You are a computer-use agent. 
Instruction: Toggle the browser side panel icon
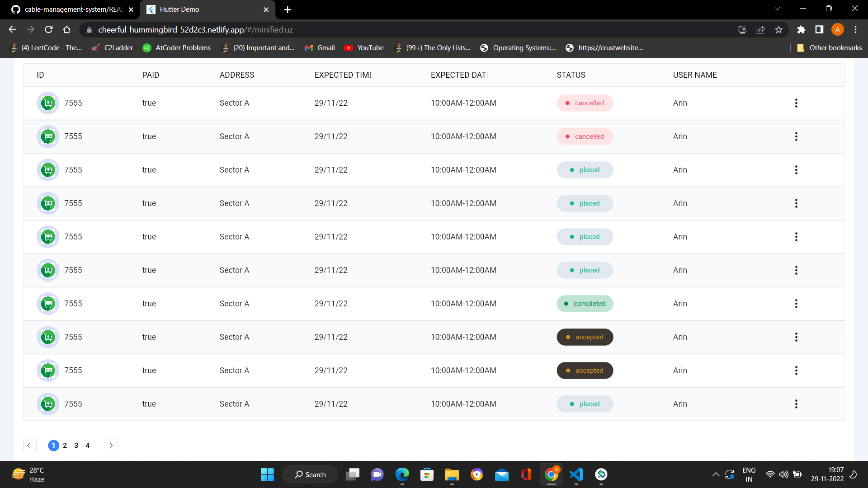819,30
